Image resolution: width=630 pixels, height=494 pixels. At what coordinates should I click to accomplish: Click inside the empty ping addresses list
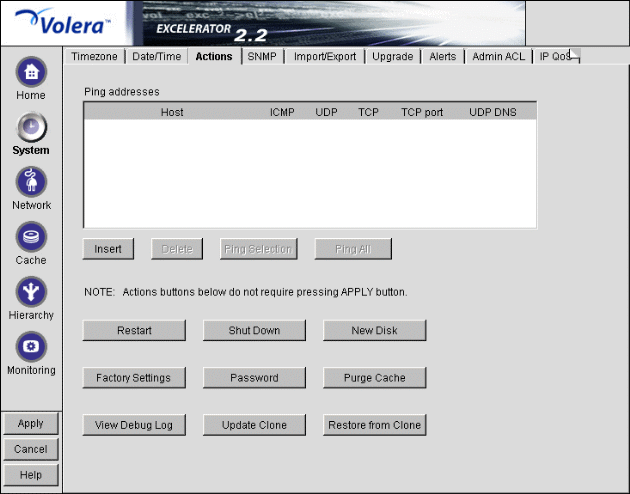pos(310,173)
